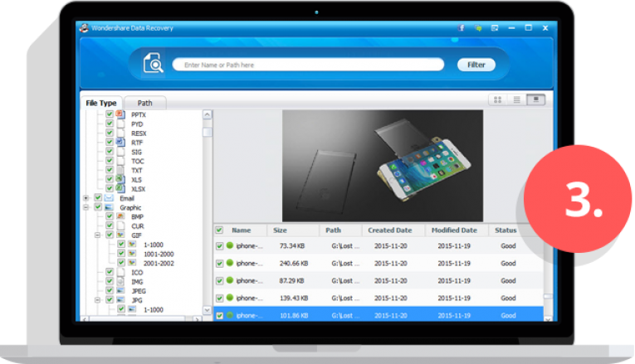Uncheck the 101.86 KB file checkbox
The height and width of the screenshot is (364, 635).
click(x=219, y=315)
